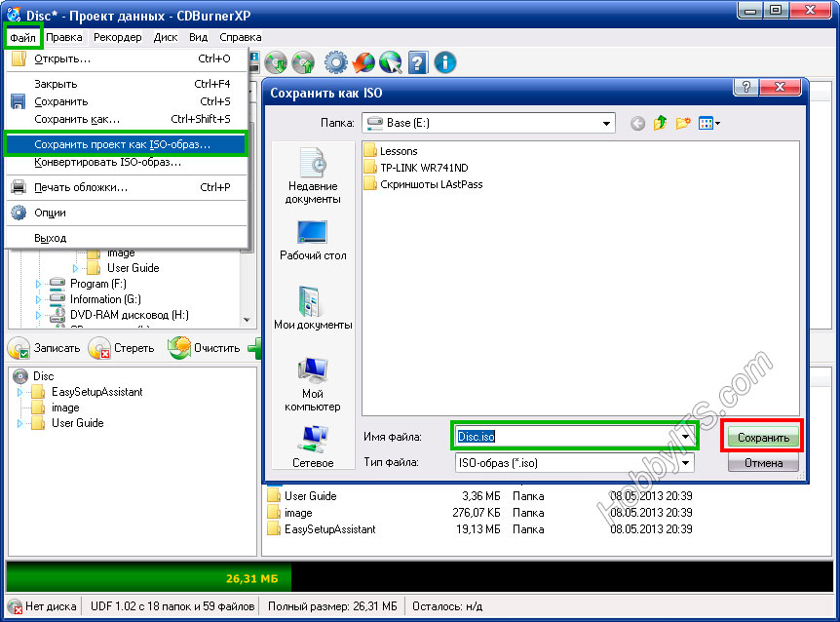840x622 pixels.
Task: Expand the Program (F:) drive node
Action: (x=38, y=284)
